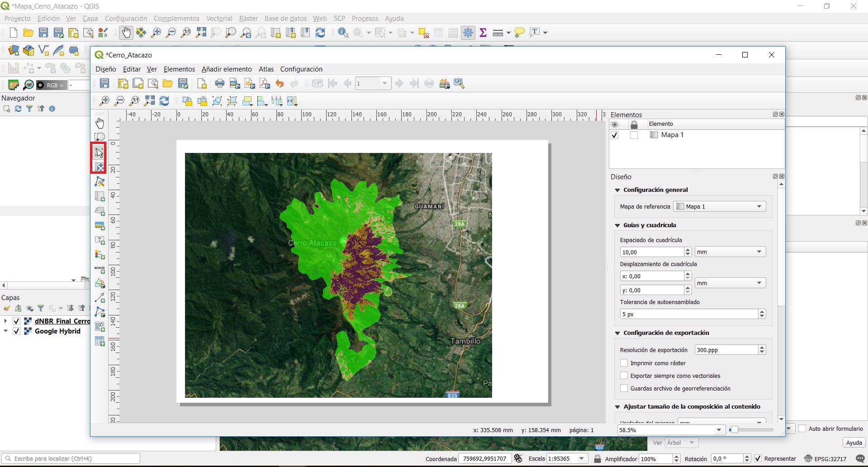Select the Add Scale Bar tool

click(100, 269)
